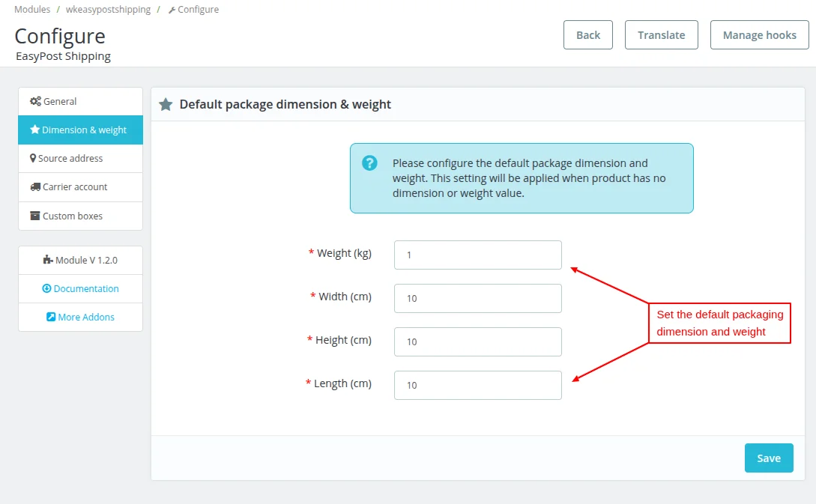This screenshot has width=816, height=504.
Task: Focus the Weight (kg) input field
Action: (x=477, y=255)
